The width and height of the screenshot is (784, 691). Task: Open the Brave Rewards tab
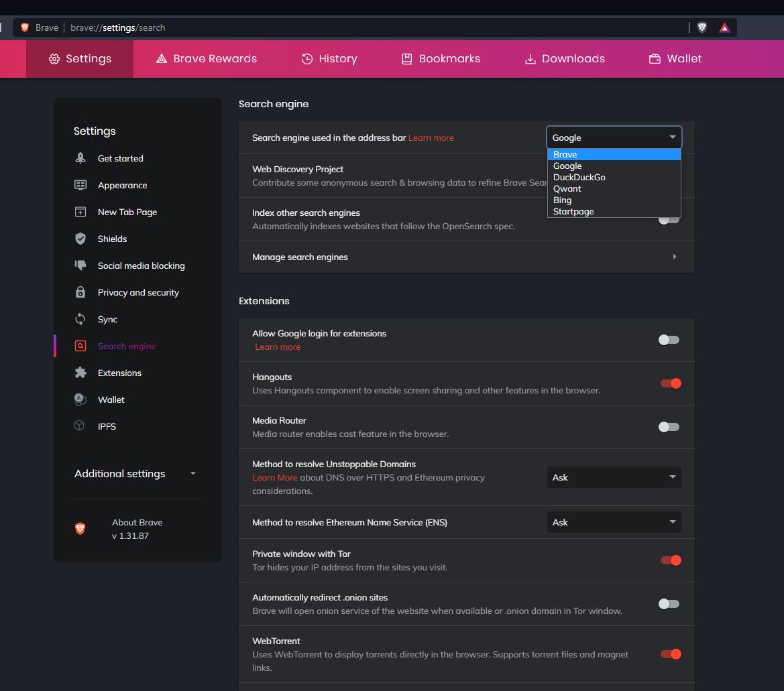click(207, 59)
